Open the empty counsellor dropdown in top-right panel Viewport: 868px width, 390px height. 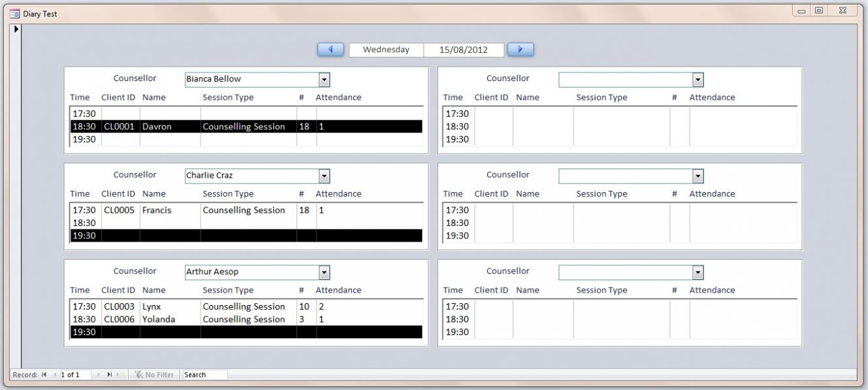pyautogui.click(x=698, y=79)
